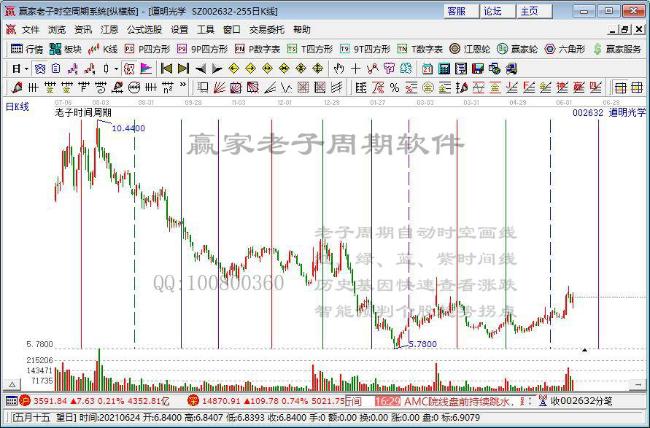Open the 公式选股 menu
This screenshot has height=428, width=650.
point(144,30)
